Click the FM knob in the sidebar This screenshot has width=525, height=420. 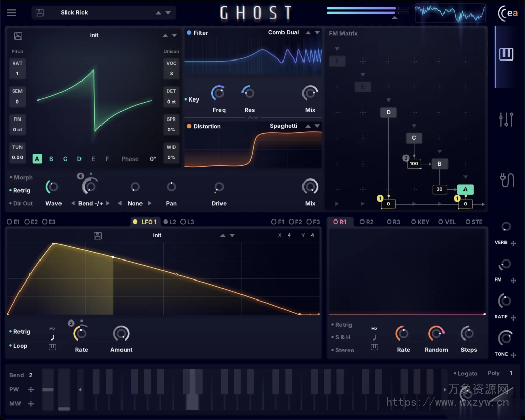pos(506,265)
